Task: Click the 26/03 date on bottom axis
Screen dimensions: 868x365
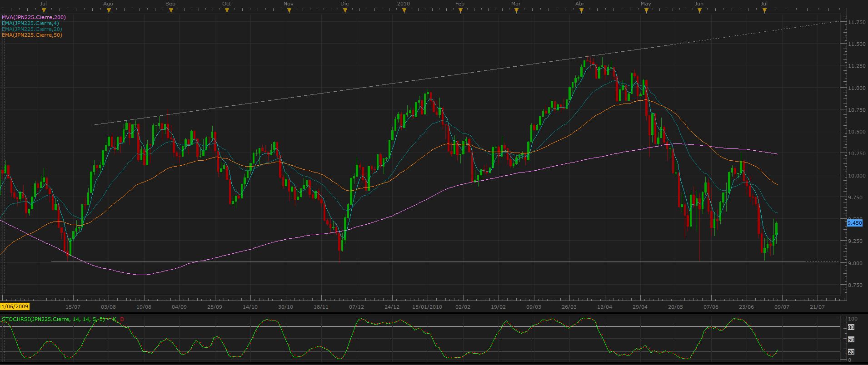Action: (569, 307)
